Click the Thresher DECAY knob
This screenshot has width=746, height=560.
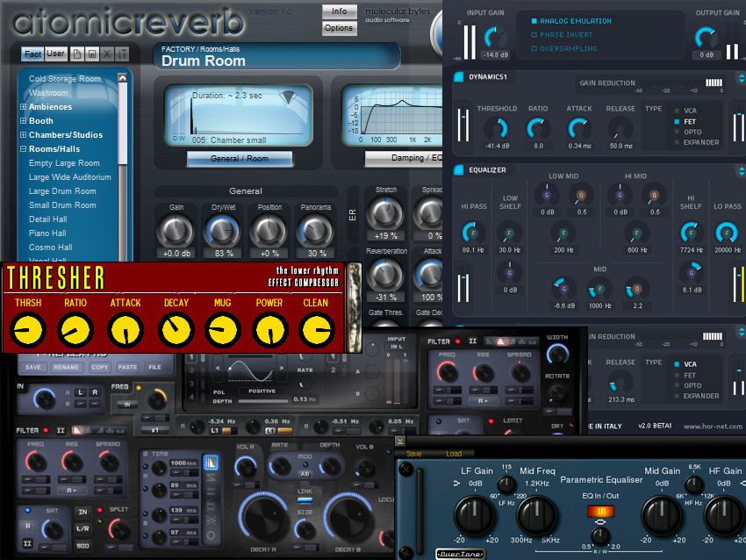[176, 330]
